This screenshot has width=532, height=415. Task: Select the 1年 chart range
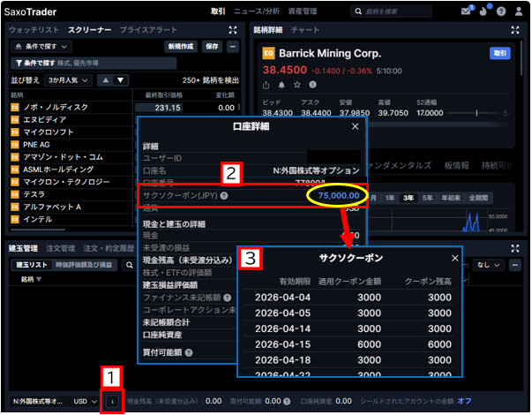tap(390, 198)
